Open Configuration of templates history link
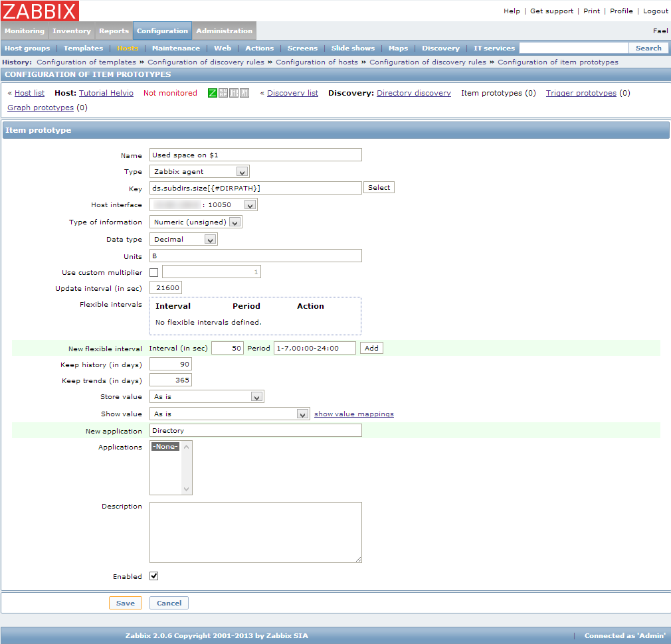 86,62
